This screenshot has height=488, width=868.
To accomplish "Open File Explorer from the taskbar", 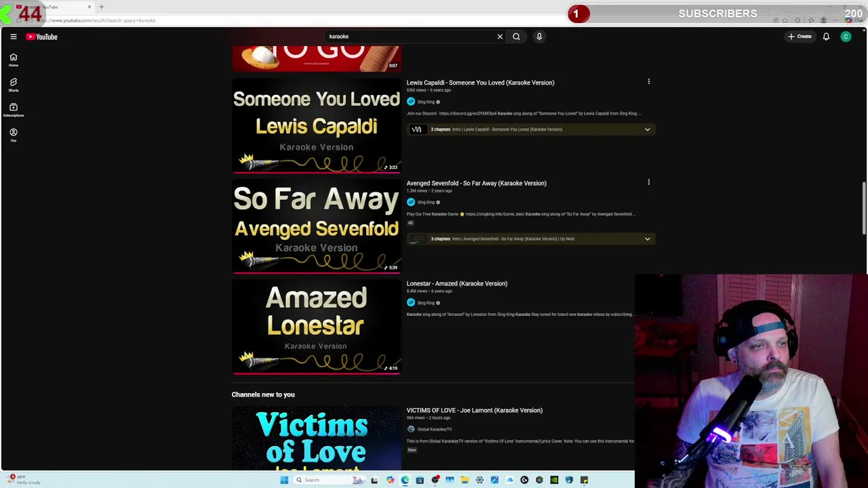I will tap(465, 480).
